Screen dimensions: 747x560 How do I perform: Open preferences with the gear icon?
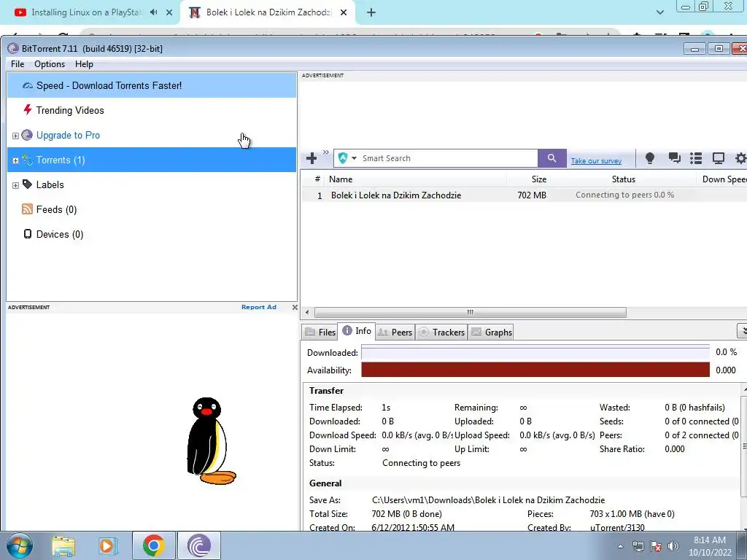(x=740, y=158)
